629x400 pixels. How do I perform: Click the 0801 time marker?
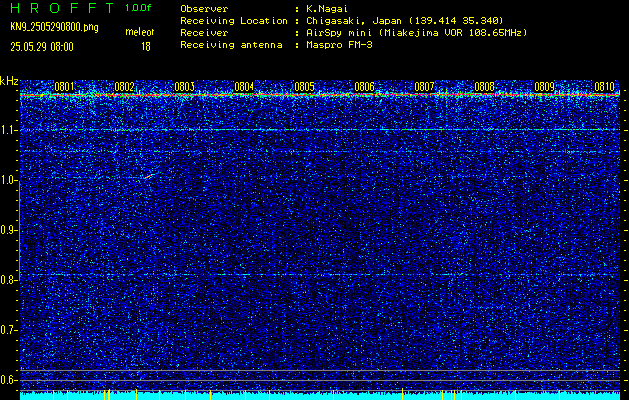coord(64,87)
